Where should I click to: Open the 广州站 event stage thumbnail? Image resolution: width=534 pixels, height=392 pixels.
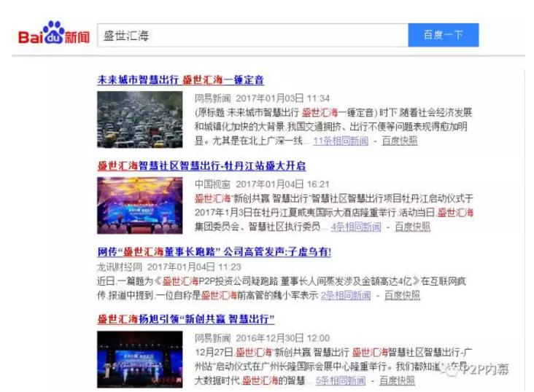[140, 360]
